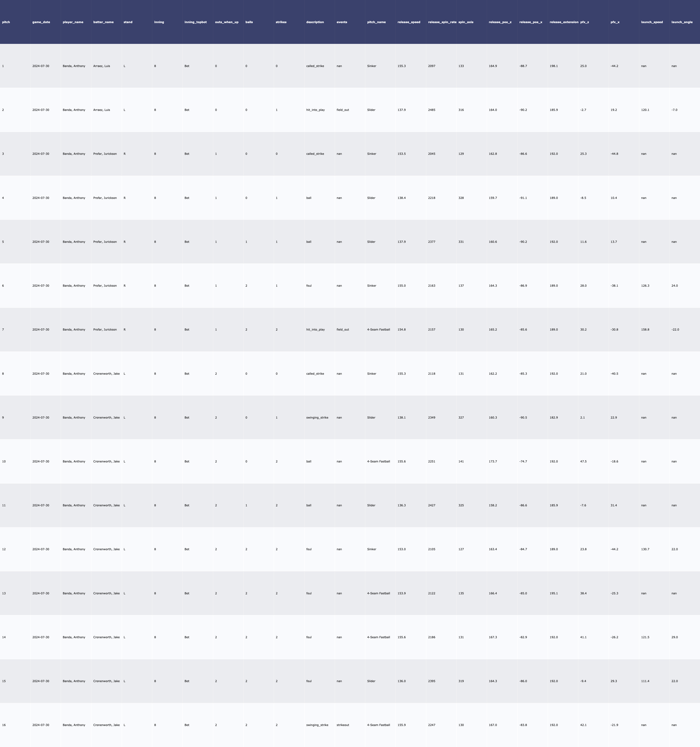Viewport: 700px width, 747px height.
Task: Click the game_date column header
Action: [x=41, y=22]
